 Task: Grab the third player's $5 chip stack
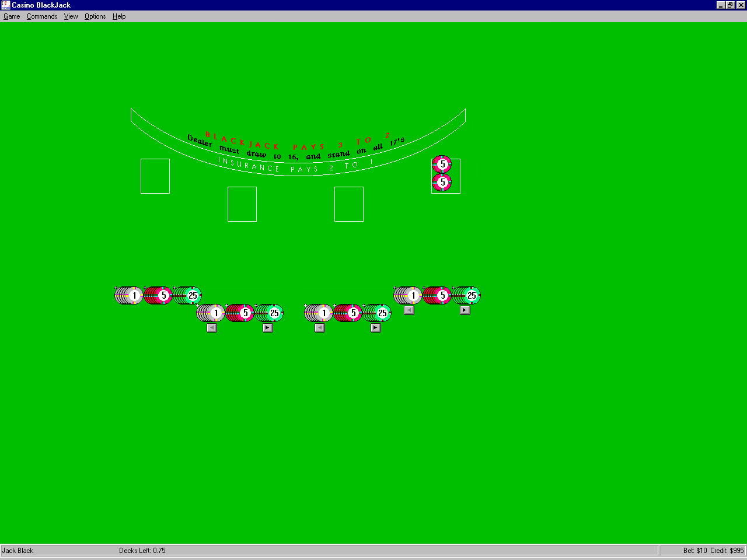coord(348,313)
